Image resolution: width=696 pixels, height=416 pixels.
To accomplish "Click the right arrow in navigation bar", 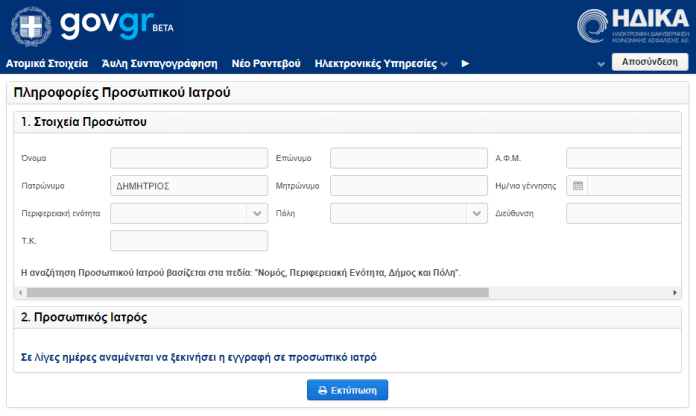I will 465,63.
